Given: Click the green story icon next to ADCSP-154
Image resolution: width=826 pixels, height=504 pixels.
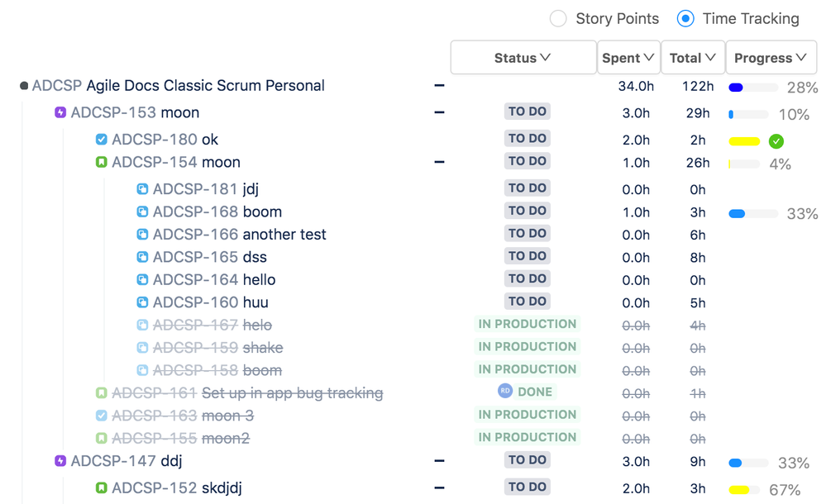Looking at the screenshot, I should (101, 161).
